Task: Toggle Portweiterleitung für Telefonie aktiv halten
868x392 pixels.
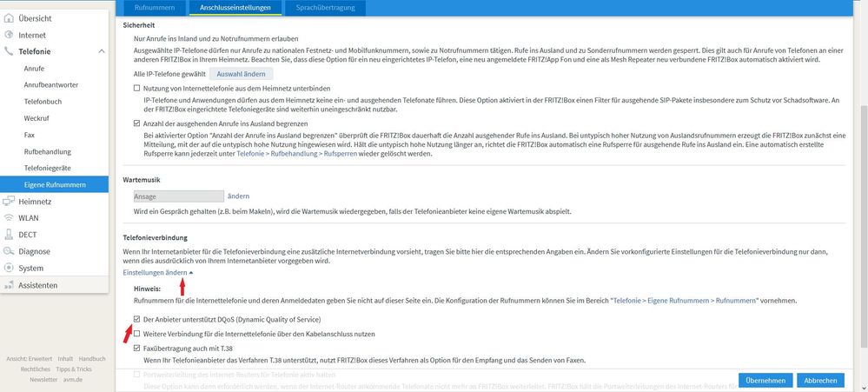Action: pyautogui.click(x=136, y=375)
